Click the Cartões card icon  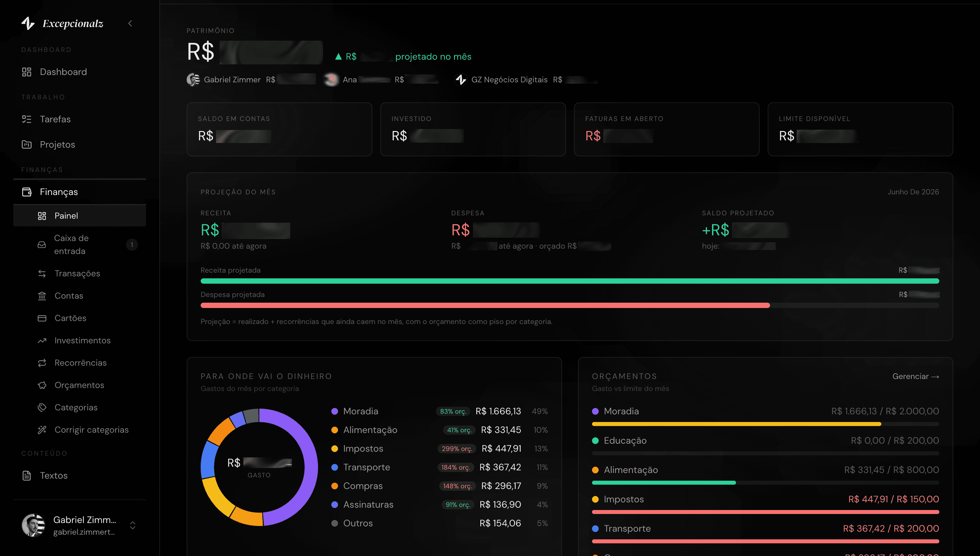pos(42,318)
